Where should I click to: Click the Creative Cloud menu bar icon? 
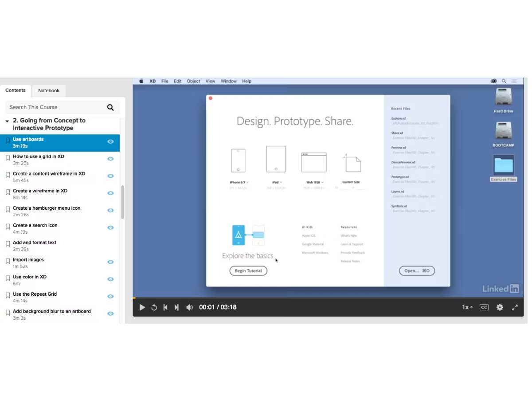[x=493, y=81]
